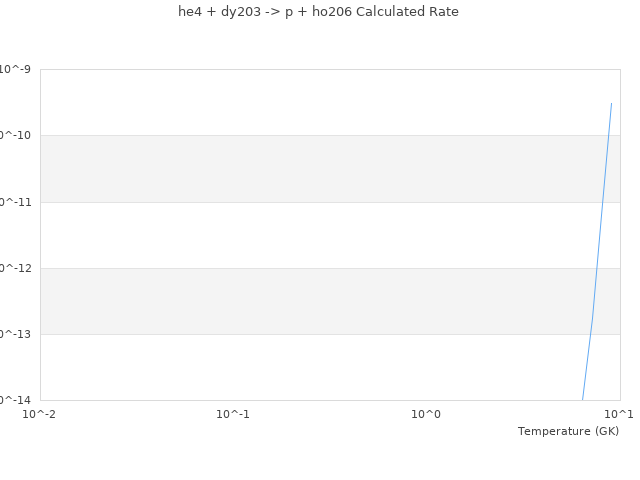Click the 10^-2 x-axis tick label
The image size is (640, 480).
click(x=40, y=414)
